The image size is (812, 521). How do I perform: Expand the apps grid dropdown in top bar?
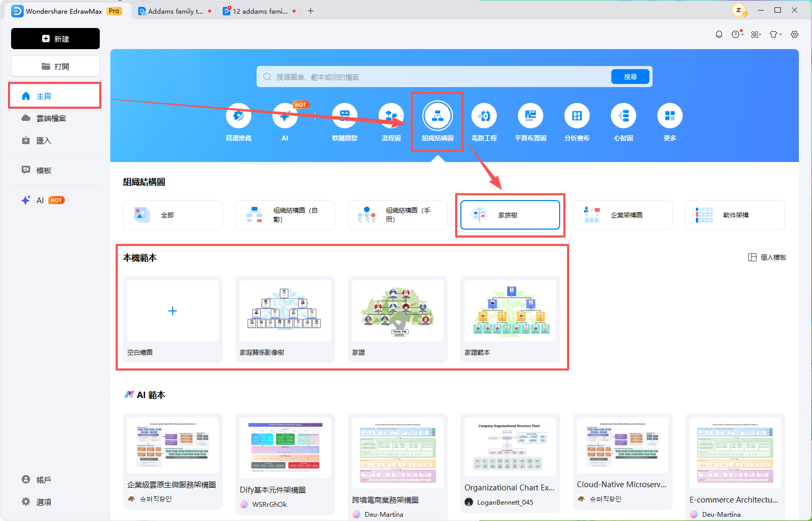(x=756, y=34)
